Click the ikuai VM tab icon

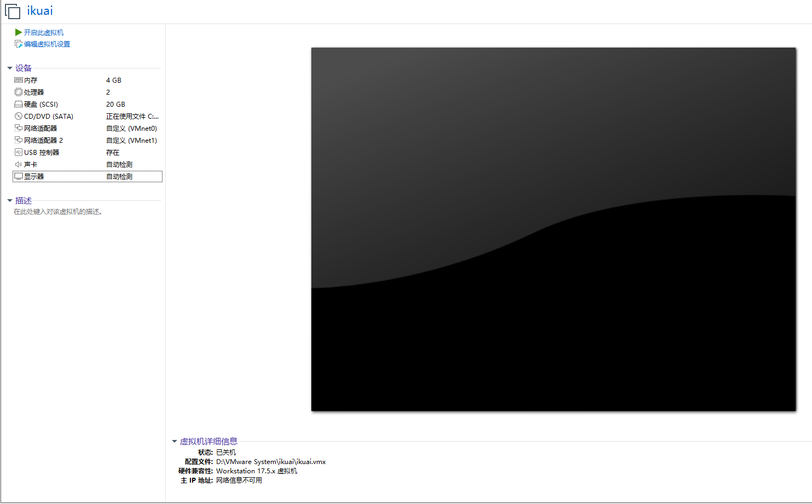coord(13,11)
